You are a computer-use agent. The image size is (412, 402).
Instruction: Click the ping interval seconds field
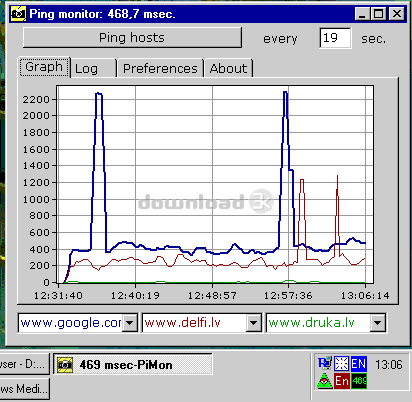(x=335, y=38)
